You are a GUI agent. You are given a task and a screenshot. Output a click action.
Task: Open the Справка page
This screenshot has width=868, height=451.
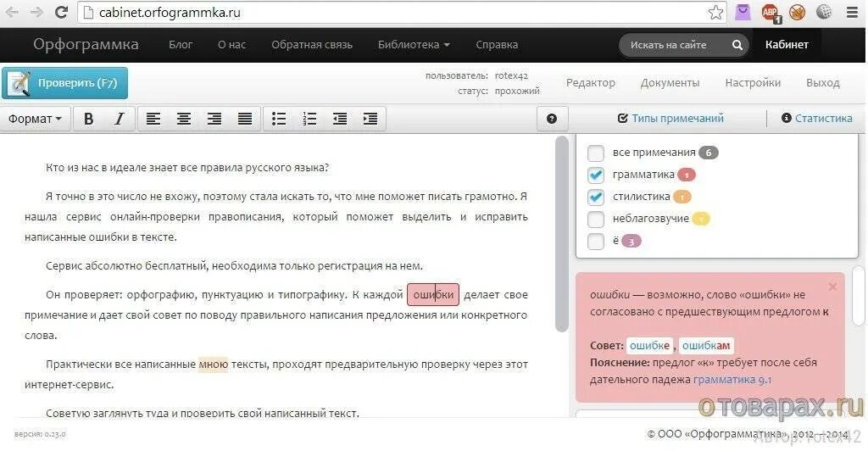pos(497,45)
